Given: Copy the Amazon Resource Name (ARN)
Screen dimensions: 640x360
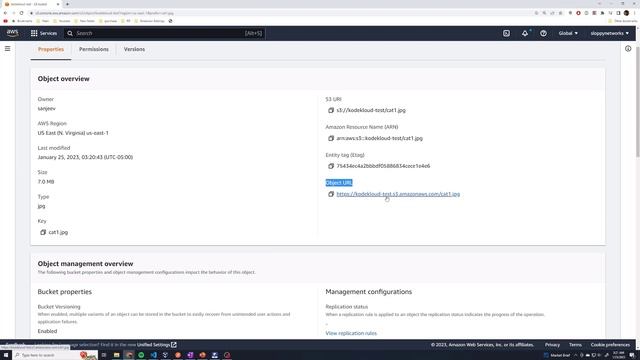Looking at the screenshot, I should [331, 138].
